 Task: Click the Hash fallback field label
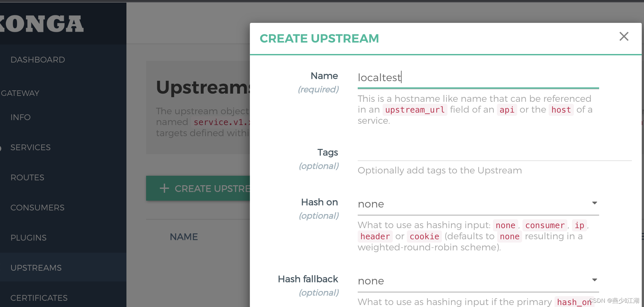[308, 279]
